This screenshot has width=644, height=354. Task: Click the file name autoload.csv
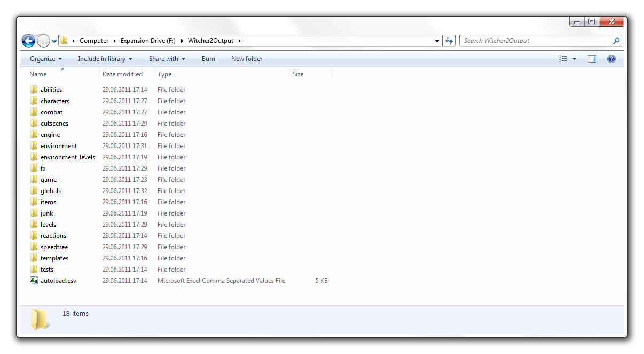coord(58,281)
